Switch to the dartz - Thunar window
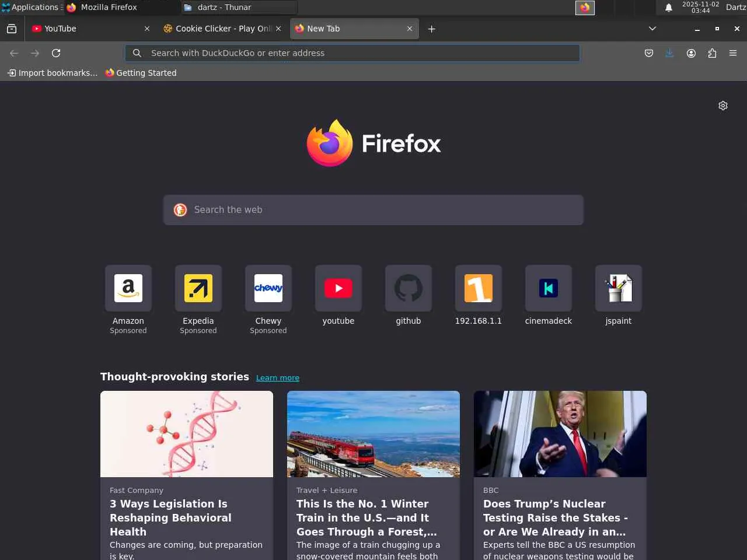The width and height of the screenshot is (747, 560). [x=239, y=8]
